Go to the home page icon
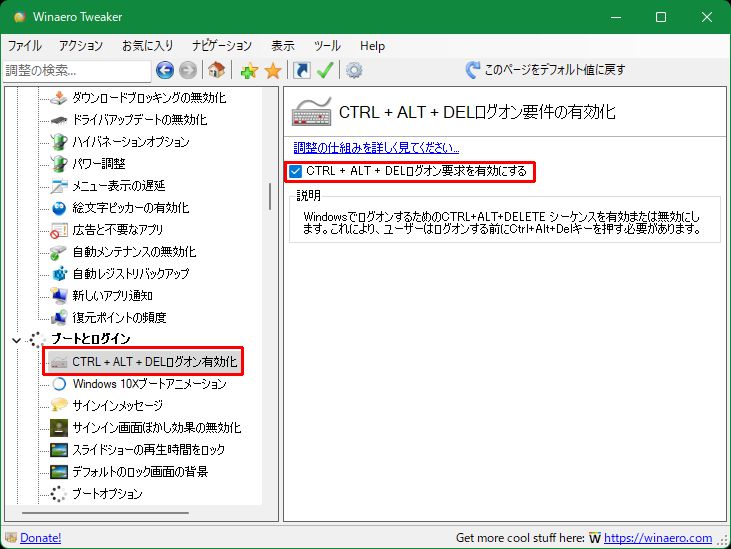Screen dimensions: 731x549 tap(216, 70)
